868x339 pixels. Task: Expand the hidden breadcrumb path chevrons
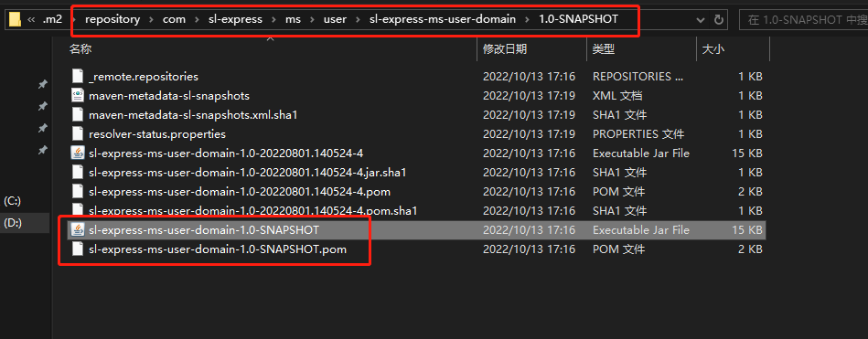tap(31, 19)
